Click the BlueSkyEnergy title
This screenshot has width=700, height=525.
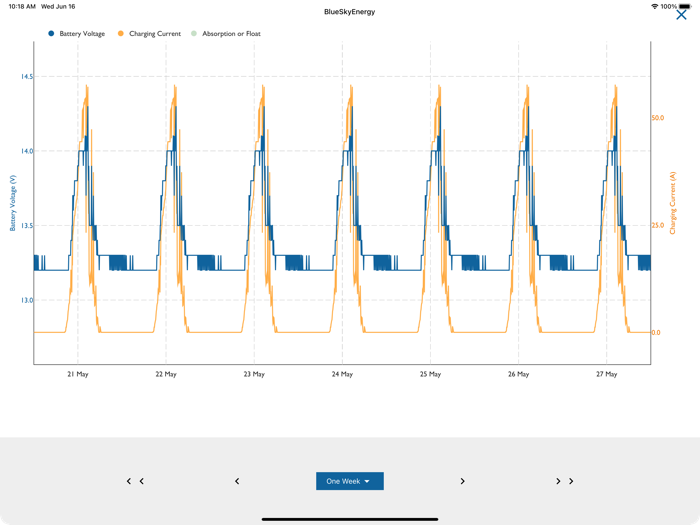coord(349,12)
